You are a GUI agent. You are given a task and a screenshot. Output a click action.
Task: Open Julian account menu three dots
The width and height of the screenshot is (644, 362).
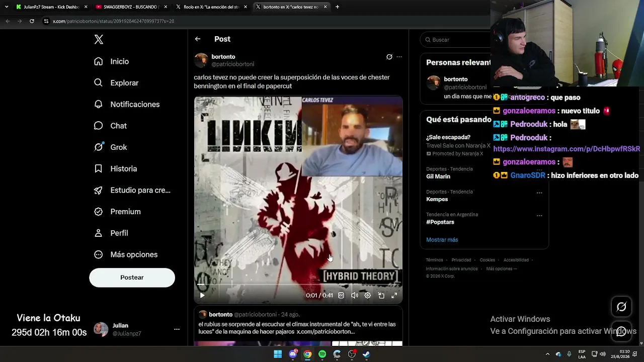[x=177, y=329]
